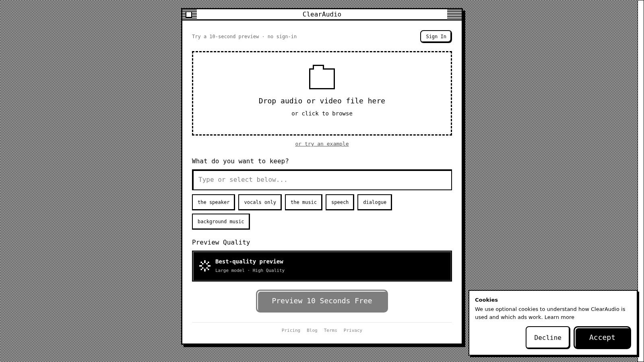
Task: Select the 'the music' chip
Action: 303,202
